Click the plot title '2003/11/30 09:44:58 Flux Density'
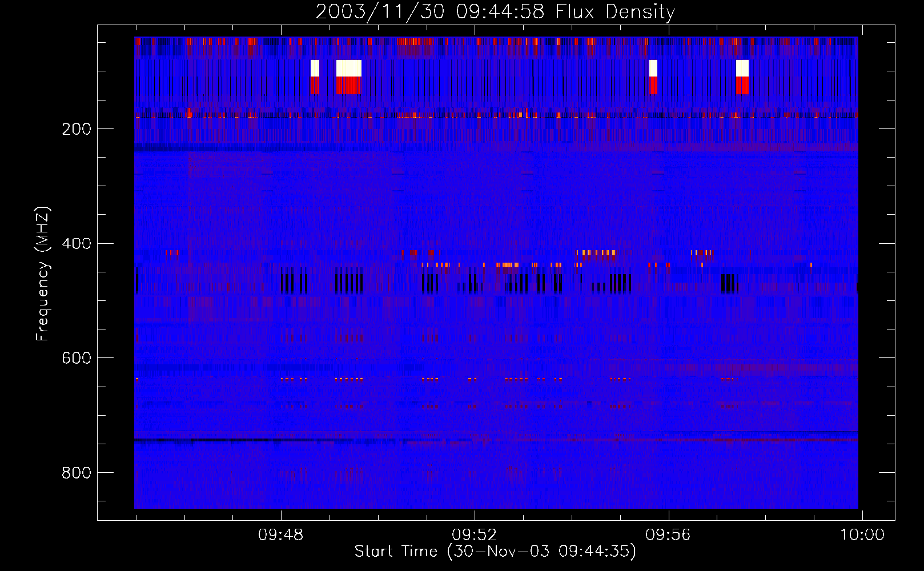 (496, 11)
